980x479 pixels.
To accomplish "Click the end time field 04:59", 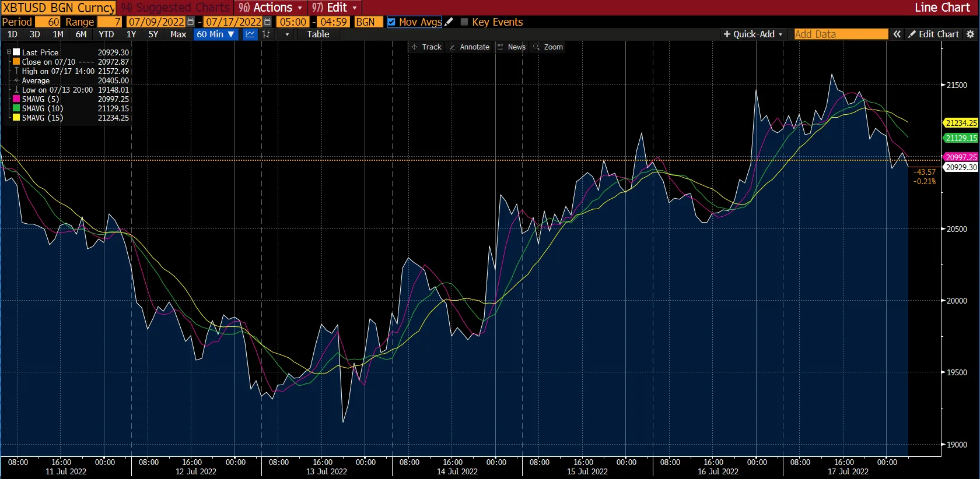I will tap(334, 22).
